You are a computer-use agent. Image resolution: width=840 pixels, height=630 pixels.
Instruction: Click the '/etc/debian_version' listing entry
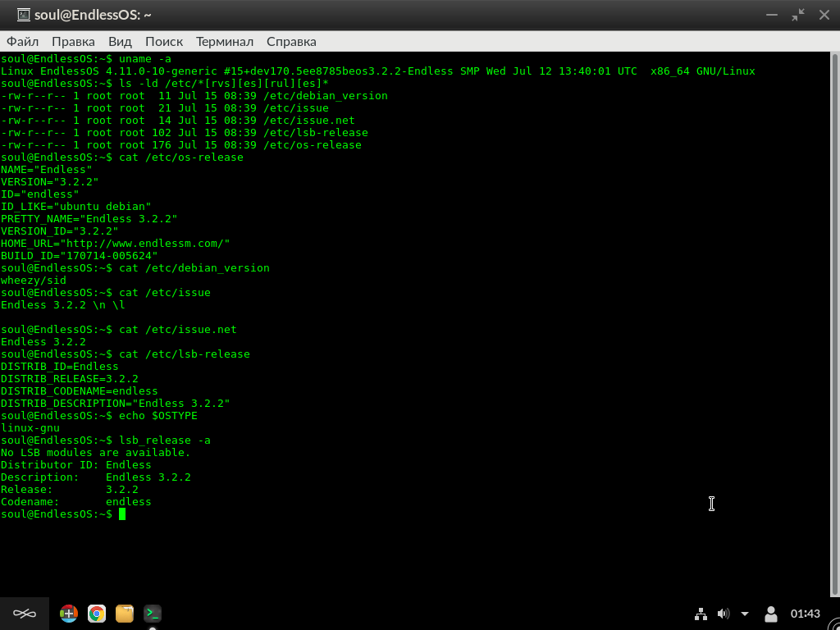click(323, 96)
